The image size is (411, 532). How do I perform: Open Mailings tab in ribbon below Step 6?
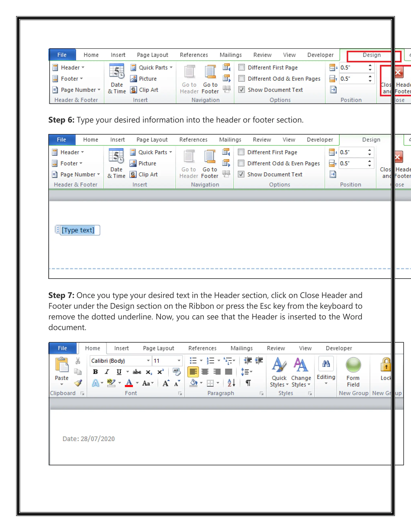click(230, 140)
